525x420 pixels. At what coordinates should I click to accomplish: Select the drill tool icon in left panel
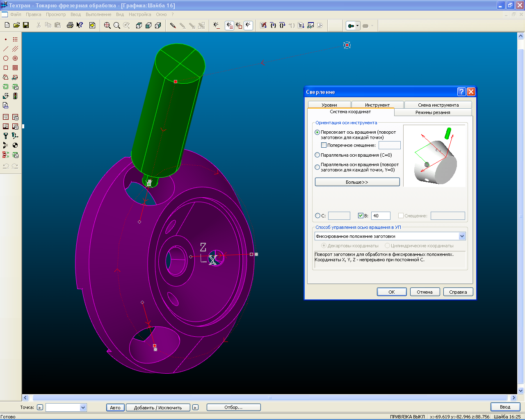tap(6, 136)
